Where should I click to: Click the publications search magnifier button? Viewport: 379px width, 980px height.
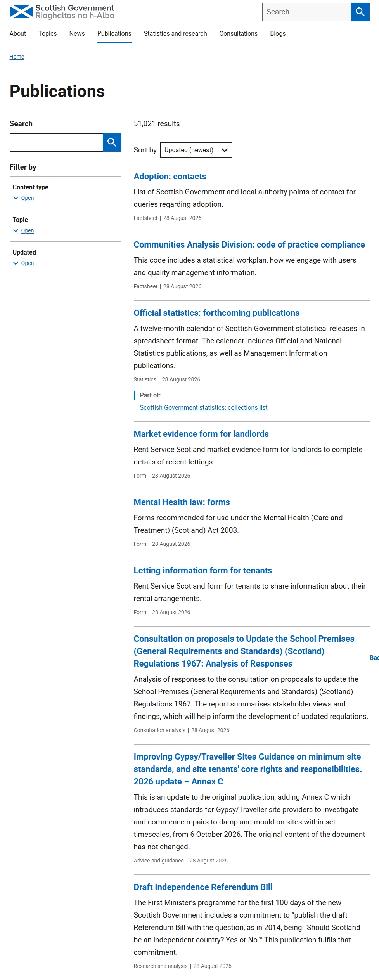tap(112, 142)
